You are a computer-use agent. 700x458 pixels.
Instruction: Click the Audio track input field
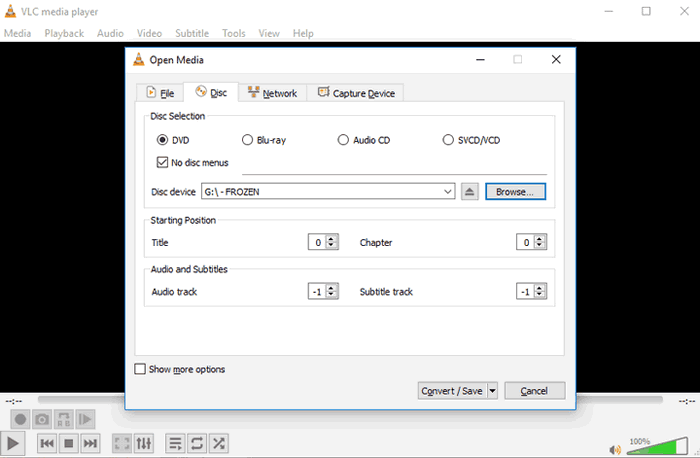[x=317, y=291]
